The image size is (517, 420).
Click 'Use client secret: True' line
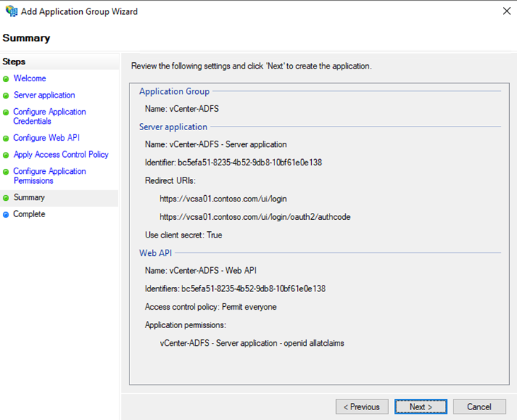(x=184, y=235)
